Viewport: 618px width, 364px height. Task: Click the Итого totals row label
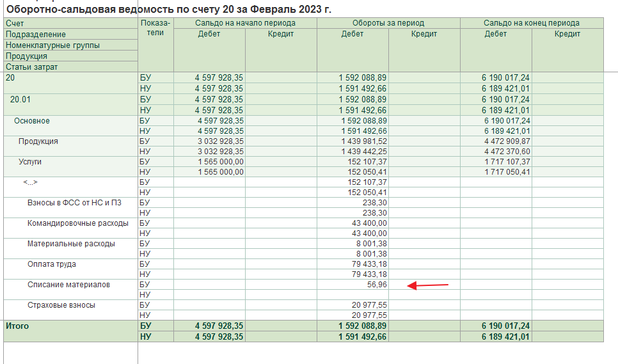pyautogui.click(x=17, y=326)
